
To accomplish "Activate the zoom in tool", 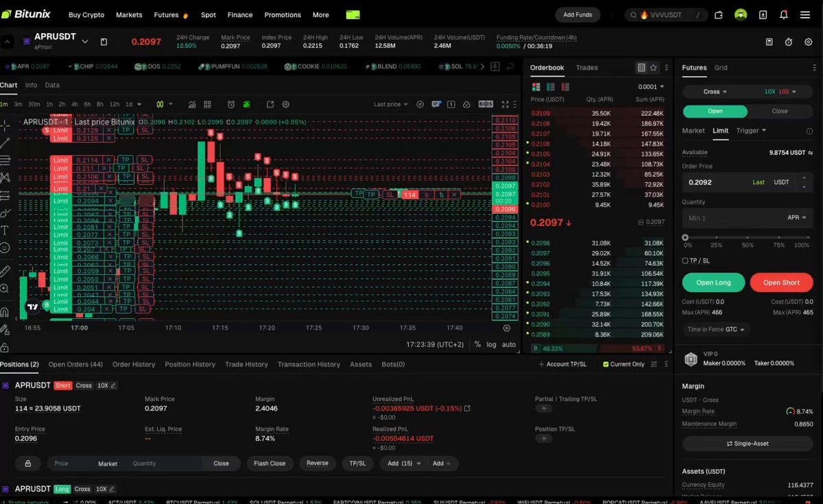I will [x=5, y=289].
